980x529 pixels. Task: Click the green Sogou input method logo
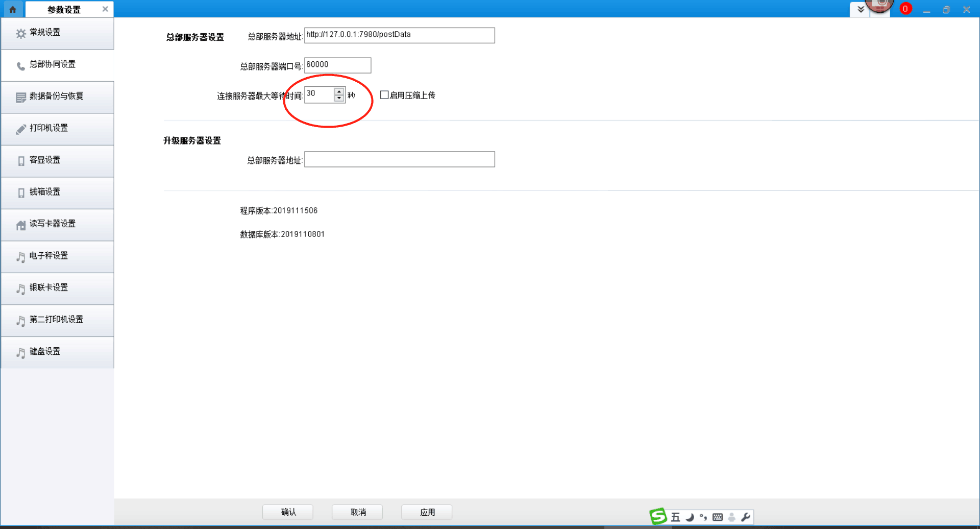point(658,516)
